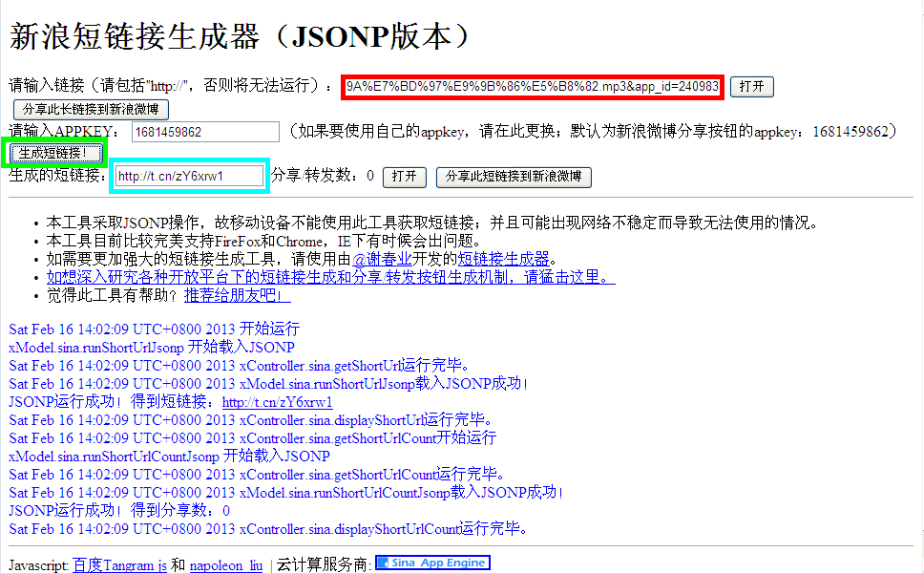Click 分享此长链接到新浪微博 button

coord(91,110)
